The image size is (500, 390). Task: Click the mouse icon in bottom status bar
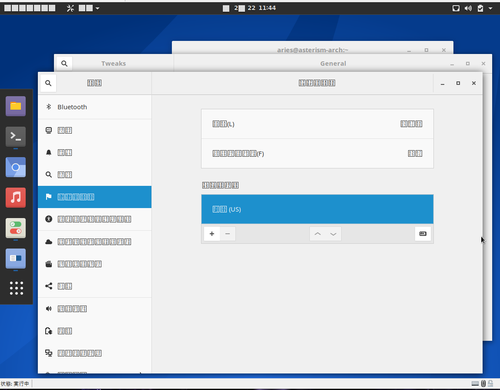tap(483, 384)
